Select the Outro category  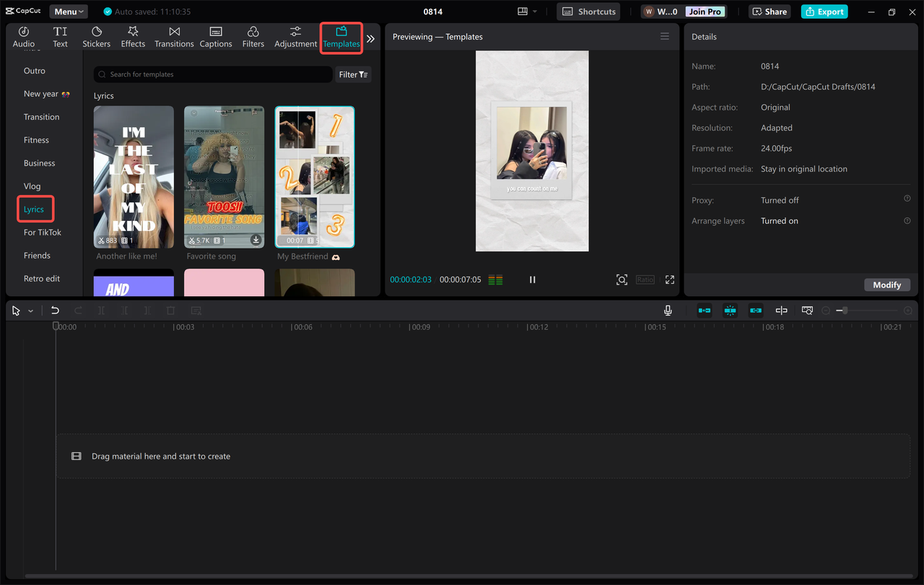pos(35,71)
